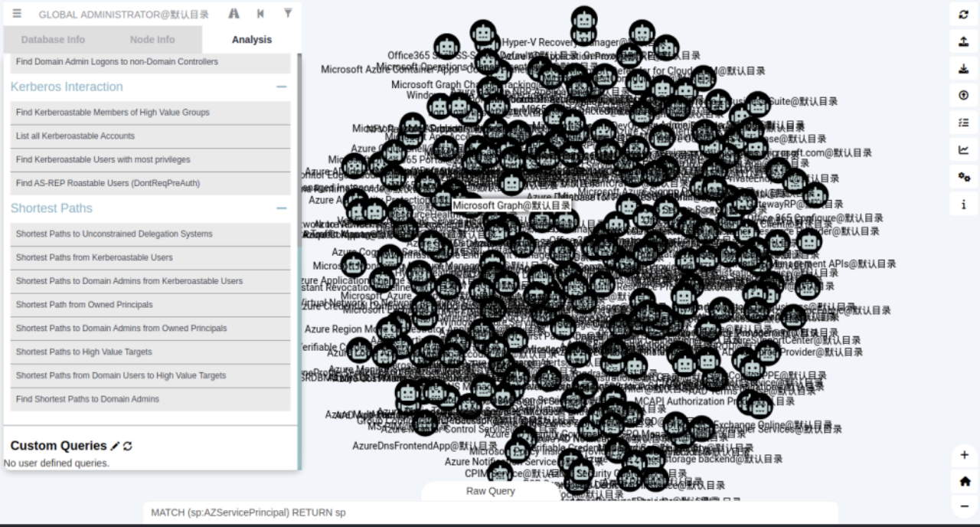Run Shortest Paths to Unconstrained Delegation Systems
Viewport: 980px width, 527px height.
(150, 234)
